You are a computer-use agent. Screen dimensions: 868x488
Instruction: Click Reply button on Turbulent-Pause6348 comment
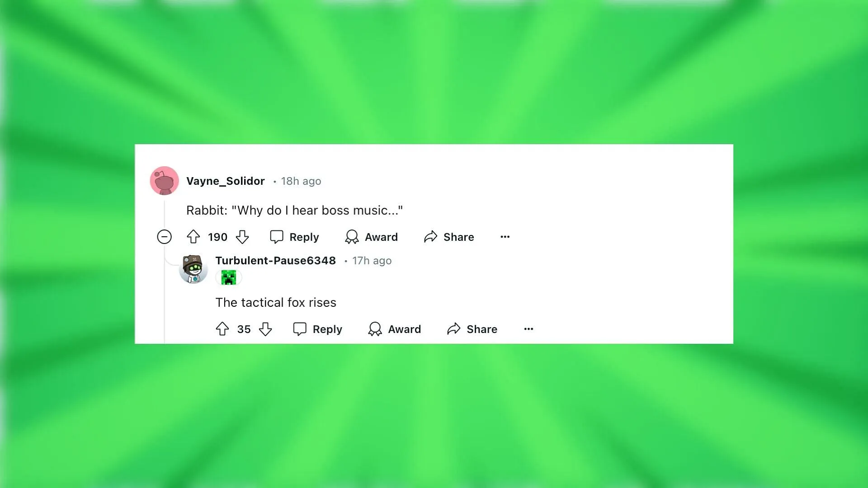point(318,328)
